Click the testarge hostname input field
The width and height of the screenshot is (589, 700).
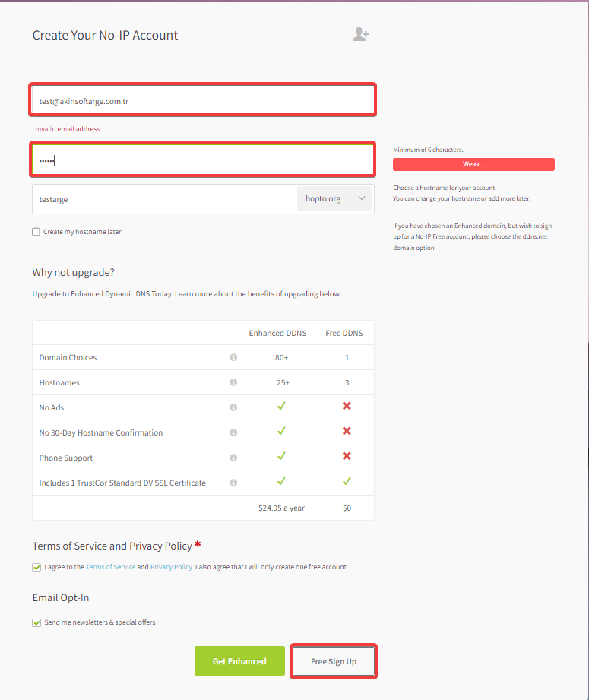click(x=165, y=199)
